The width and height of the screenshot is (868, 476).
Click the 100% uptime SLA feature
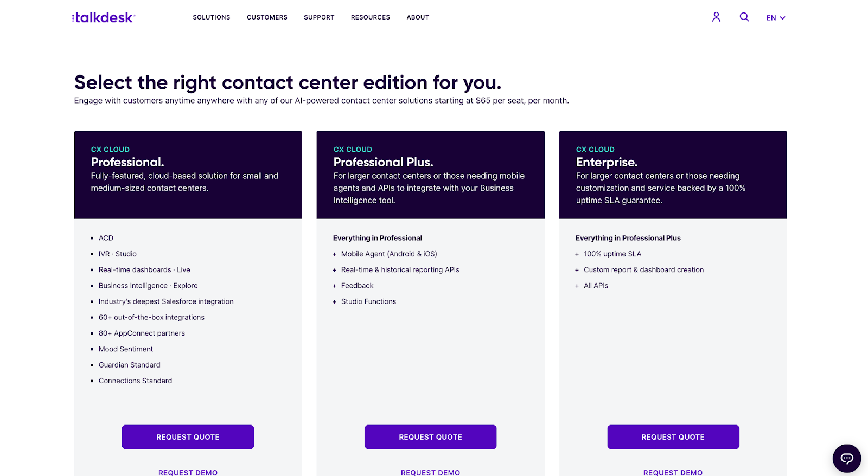point(612,254)
